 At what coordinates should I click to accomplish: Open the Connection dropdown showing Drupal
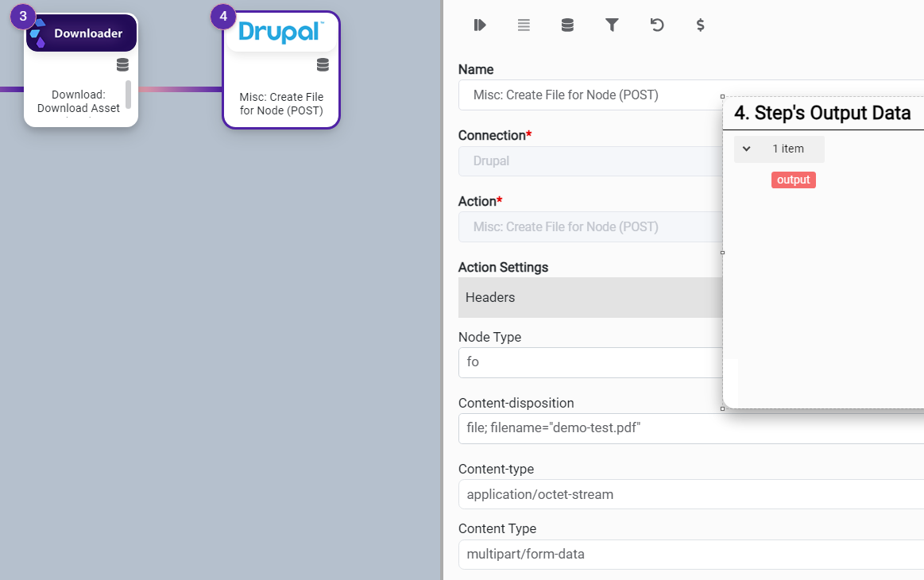pos(590,161)
